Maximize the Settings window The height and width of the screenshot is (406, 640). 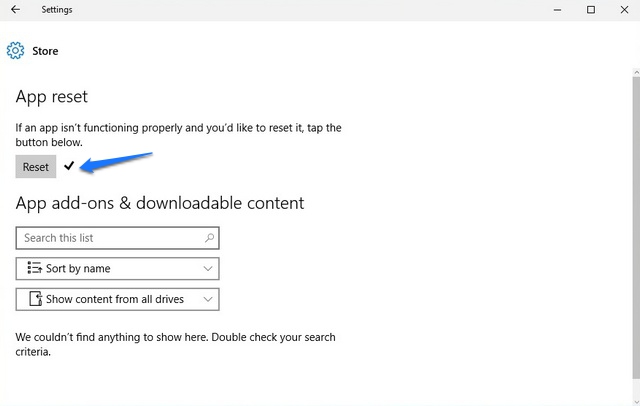tap(591, 10)
